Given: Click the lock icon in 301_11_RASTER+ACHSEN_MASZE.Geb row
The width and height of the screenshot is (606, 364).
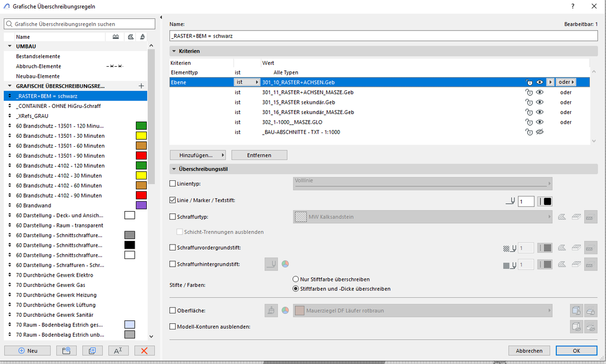Looking at the screenshot, I should click(529, 92).
